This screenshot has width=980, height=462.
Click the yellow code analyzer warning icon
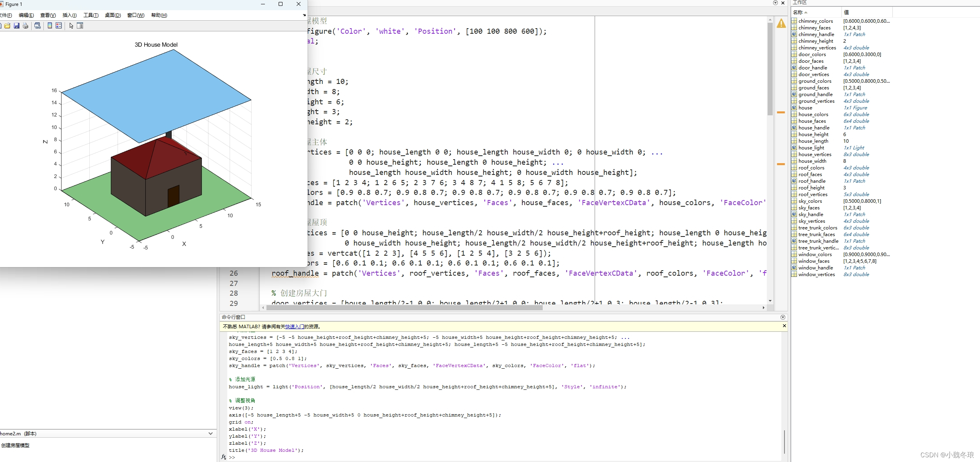[781, 24]
